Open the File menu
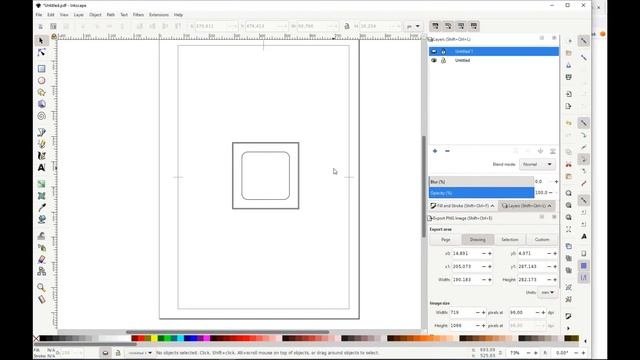 pos(39,15)
